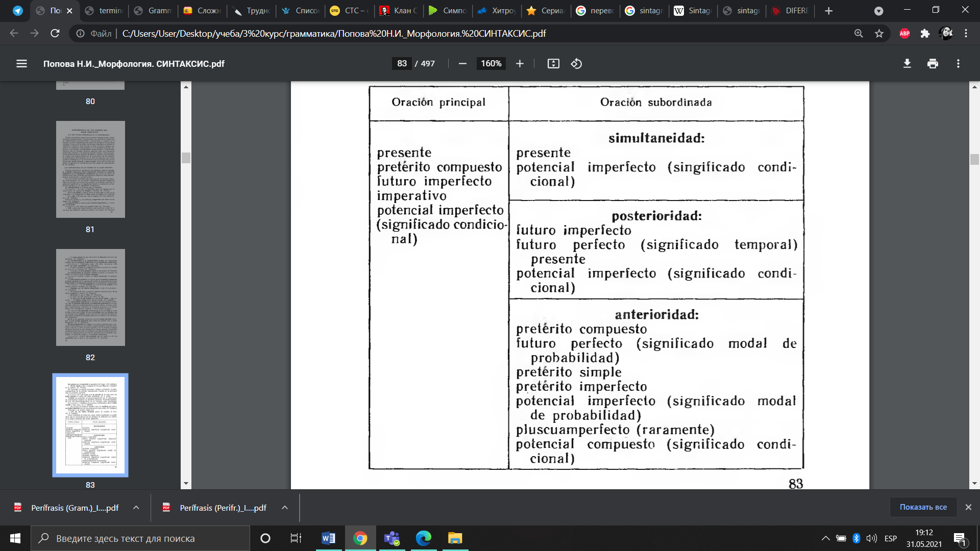The image size is (980, 551).
Task: Open the Windows Start menu
Action: [x=15, y=538]
